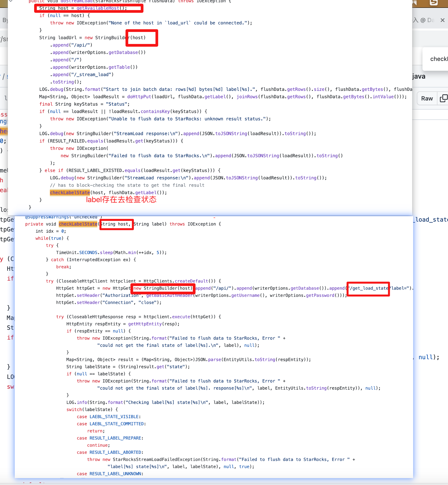Image resolution: width=448 pixels, height=485 pixels.
Task: Click checkLabelState in the private method declaration
Action: [78, 224]
